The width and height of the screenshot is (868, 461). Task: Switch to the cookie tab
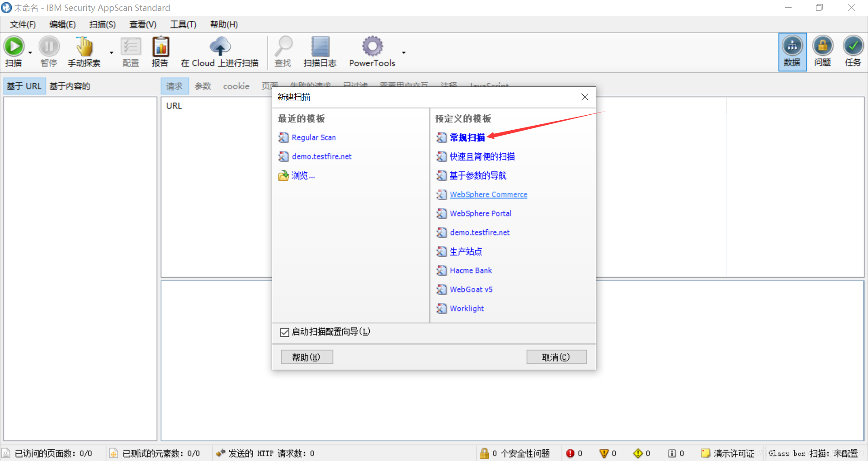pos(236,86)
